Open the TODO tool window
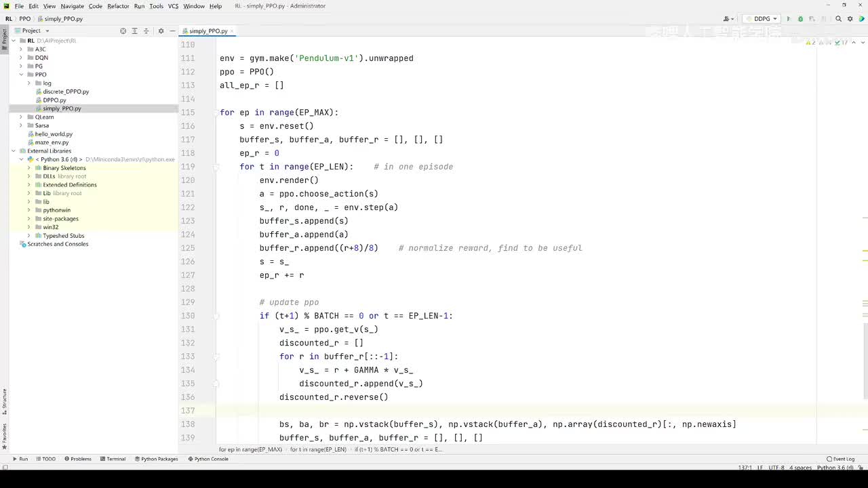The height and width of the screenshot is (488, 868). pos(45,459)
